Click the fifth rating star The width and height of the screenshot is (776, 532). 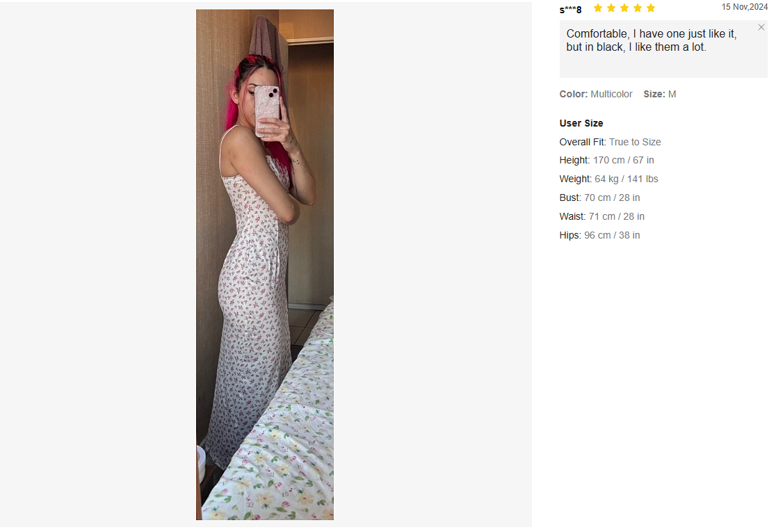pos(651,8)
